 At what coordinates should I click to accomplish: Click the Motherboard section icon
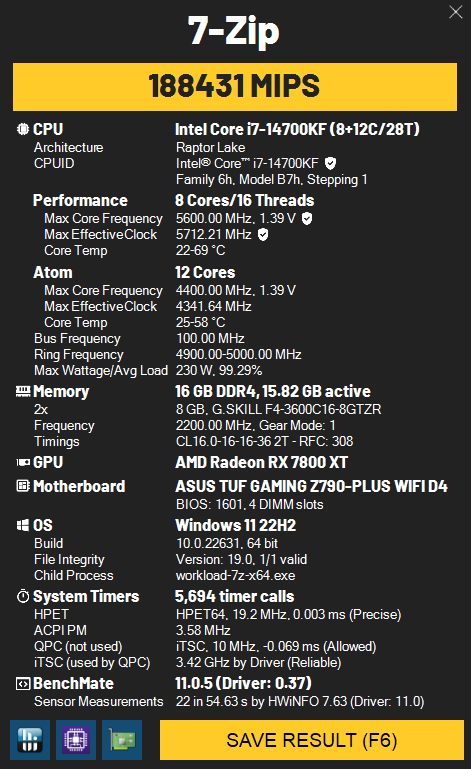click(x=23, y=486)
